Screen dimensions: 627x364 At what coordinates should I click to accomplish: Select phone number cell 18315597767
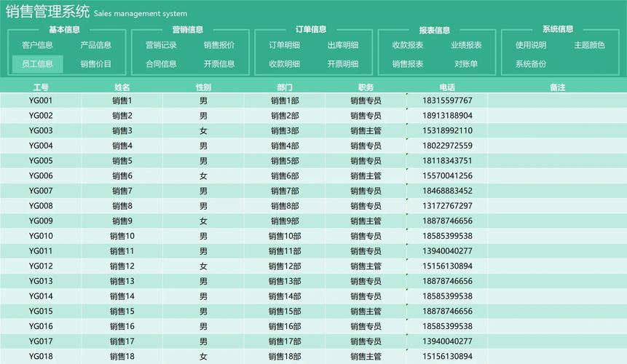447,100
